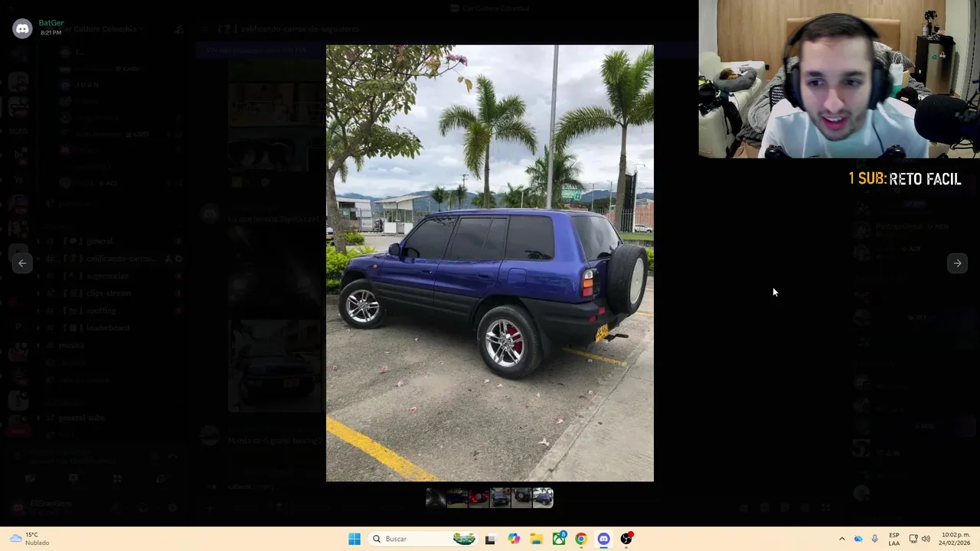Open File Explorer from the taskbar
980x551 pixels.
[536, 539]
